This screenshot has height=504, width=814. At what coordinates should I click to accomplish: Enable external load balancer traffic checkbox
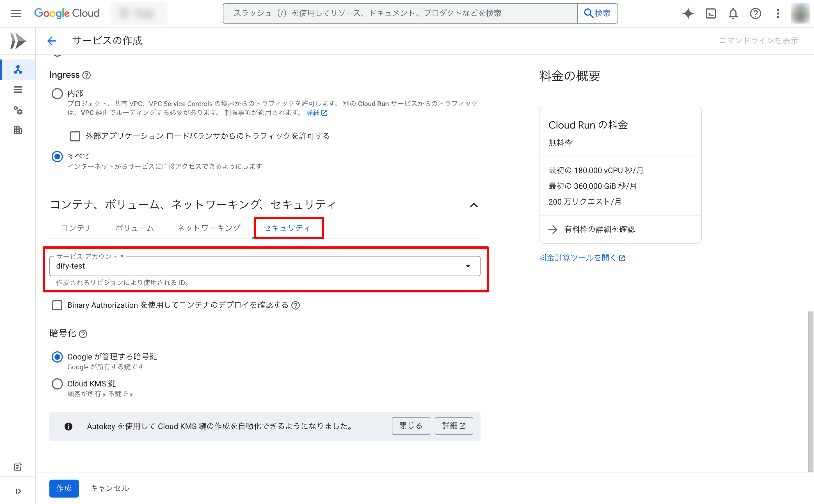(75, 136)
